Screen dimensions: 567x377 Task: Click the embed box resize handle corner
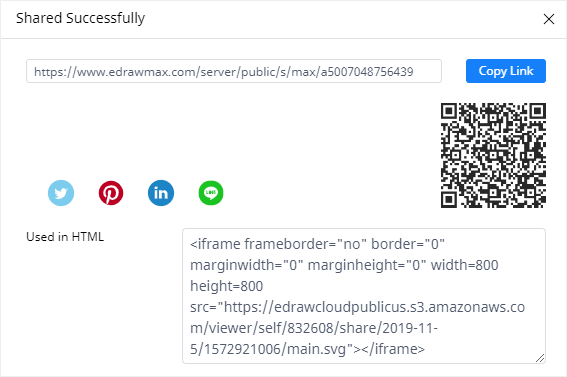click(540, 358)
